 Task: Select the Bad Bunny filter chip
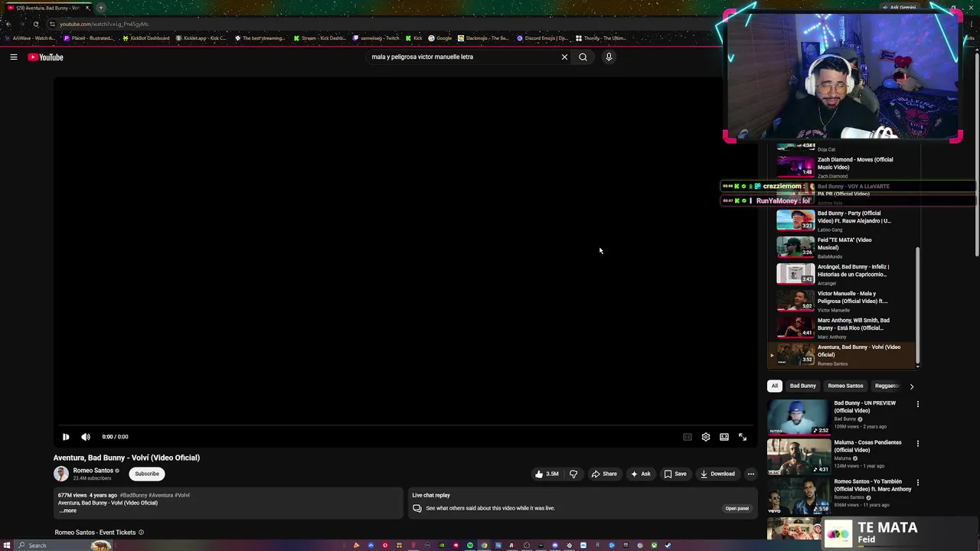[x=803, y=386]
